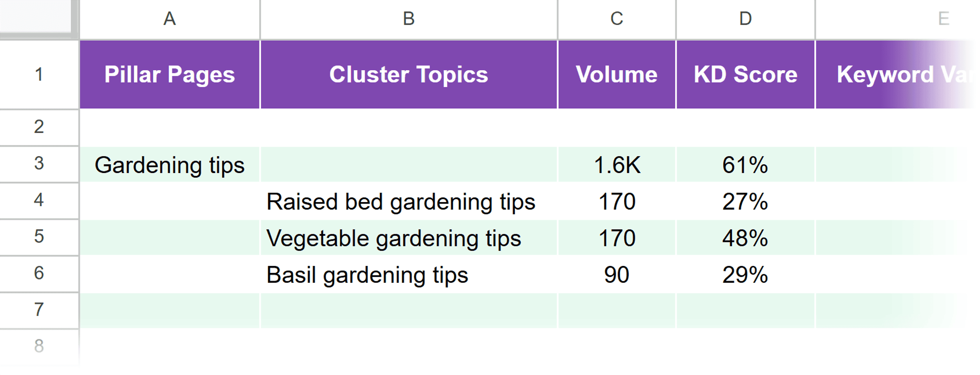980x375 pixels.
Task: Click the Gardening tips cell
Action: (169, 165)
